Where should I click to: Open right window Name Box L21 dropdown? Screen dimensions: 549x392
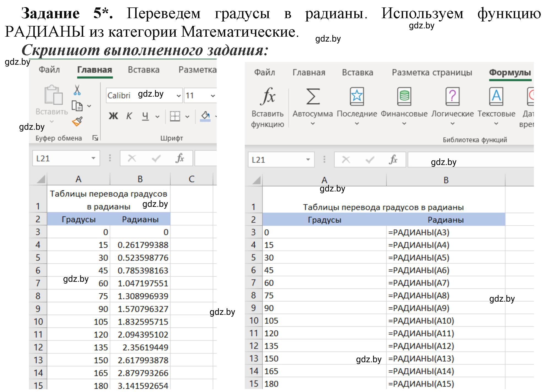pos(308,159)
